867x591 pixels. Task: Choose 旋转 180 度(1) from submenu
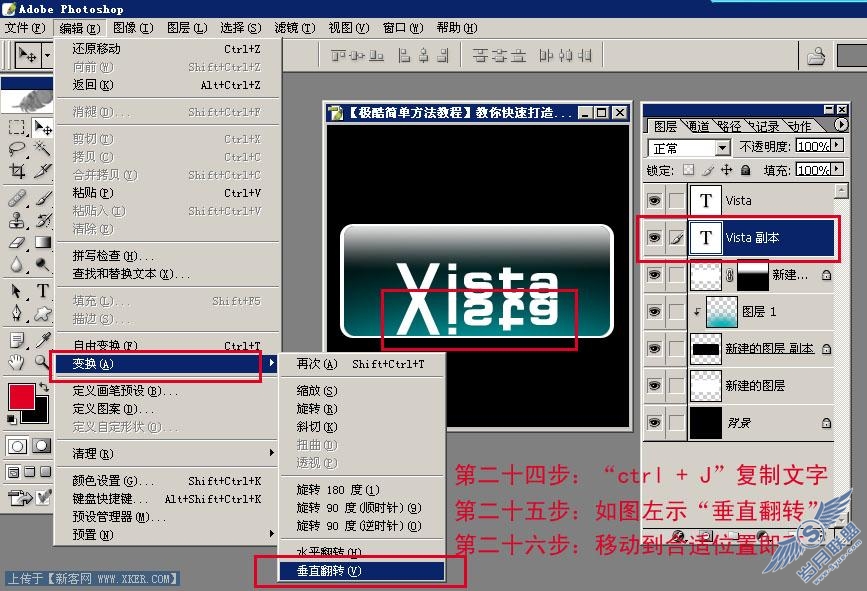click(362, 490)
